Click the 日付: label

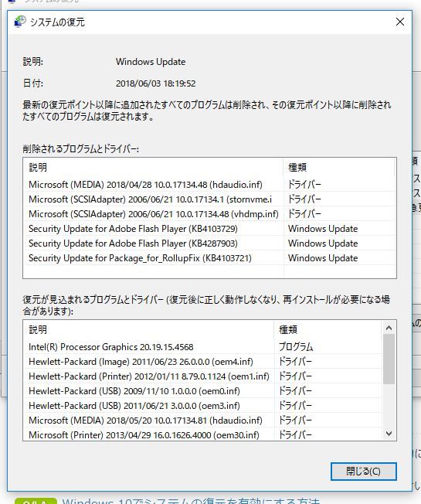point(33,83)
